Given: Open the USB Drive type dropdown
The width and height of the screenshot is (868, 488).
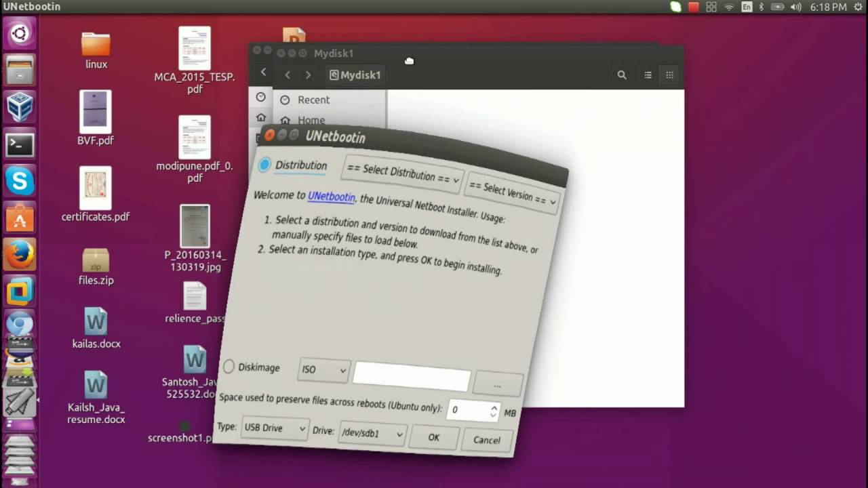Looking at the screenshot, I should (x=275, y=428).
